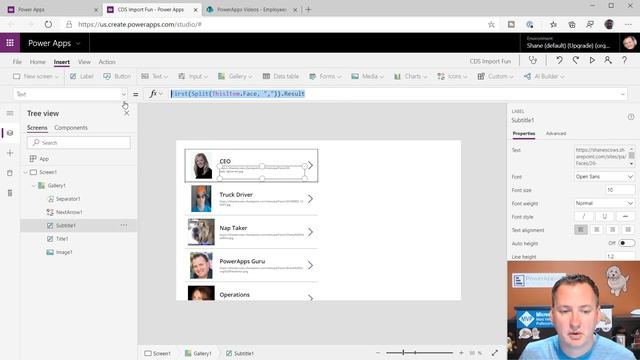This screenshot has width=640, height=360.
Task: Open the browser profile avatar
Action: point(609,24)
